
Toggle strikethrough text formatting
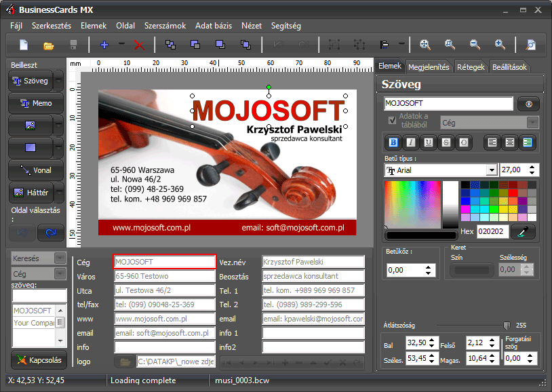point(446,142)
